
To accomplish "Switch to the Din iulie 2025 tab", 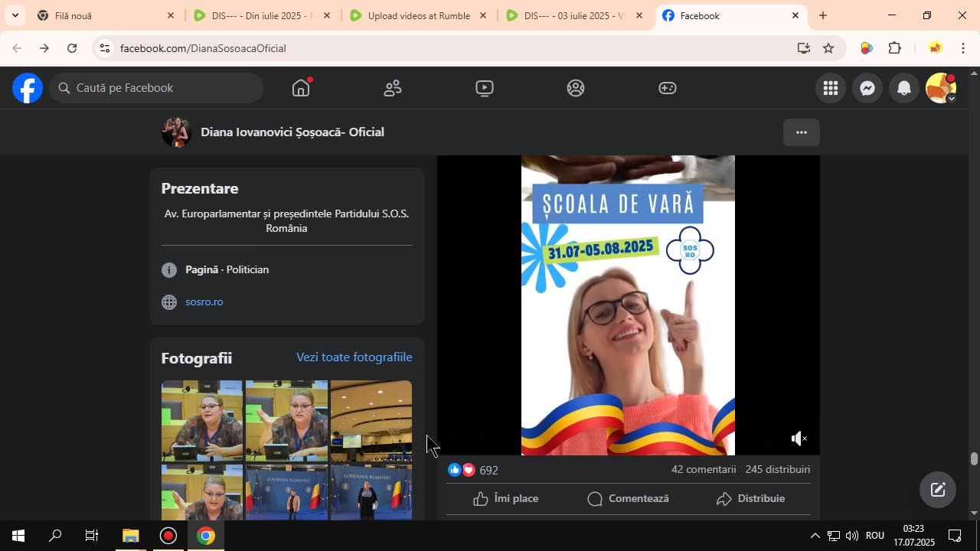I will point(262,15).
